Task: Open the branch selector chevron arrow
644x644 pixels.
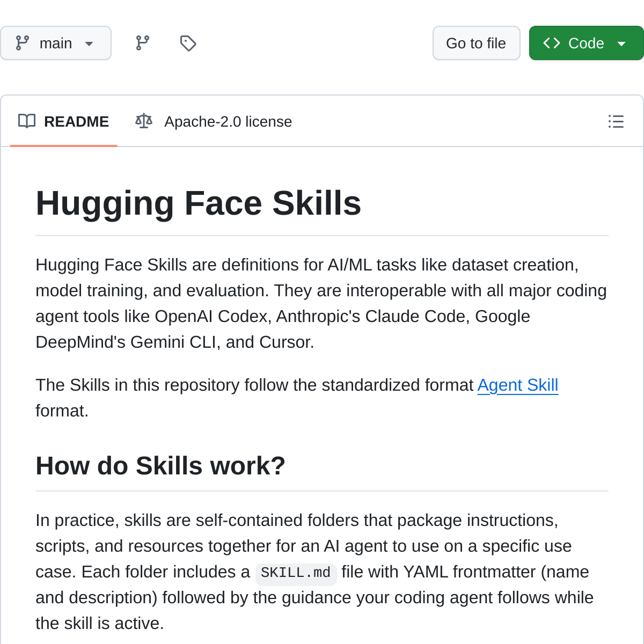Action: (90, 44)
